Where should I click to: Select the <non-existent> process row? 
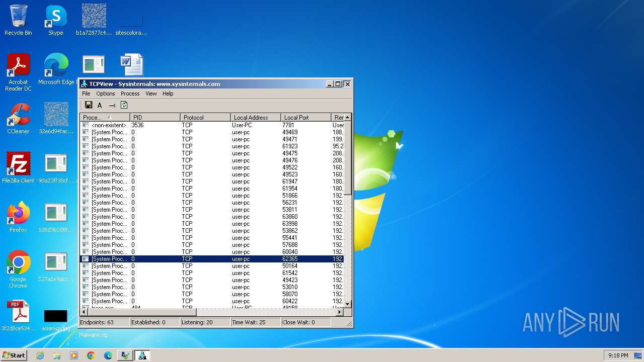point(212,125)
